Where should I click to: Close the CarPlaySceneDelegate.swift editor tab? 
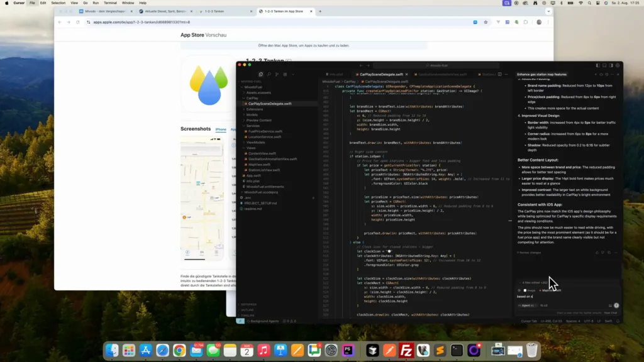pyautogui.click(x=407, y=74)
